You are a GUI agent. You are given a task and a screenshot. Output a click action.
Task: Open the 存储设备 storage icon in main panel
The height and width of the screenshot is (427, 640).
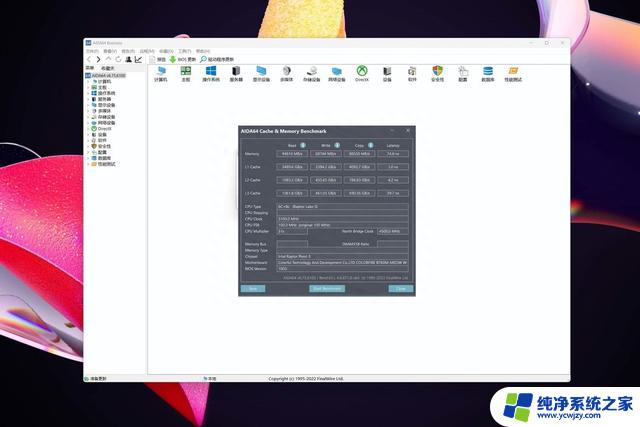pyautogui.click(x=311, y=74)
